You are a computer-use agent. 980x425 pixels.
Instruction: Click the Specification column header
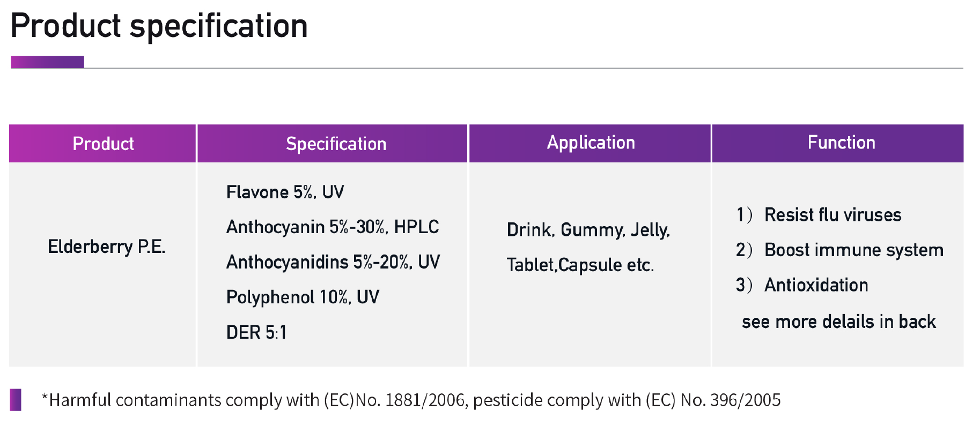pos(333,144)
